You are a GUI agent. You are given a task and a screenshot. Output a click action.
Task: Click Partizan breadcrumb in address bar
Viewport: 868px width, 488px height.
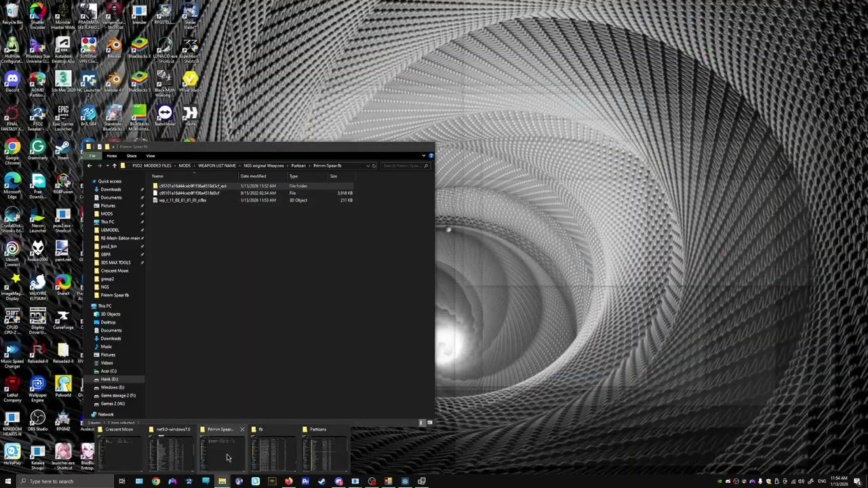click(x=298, y=165)
